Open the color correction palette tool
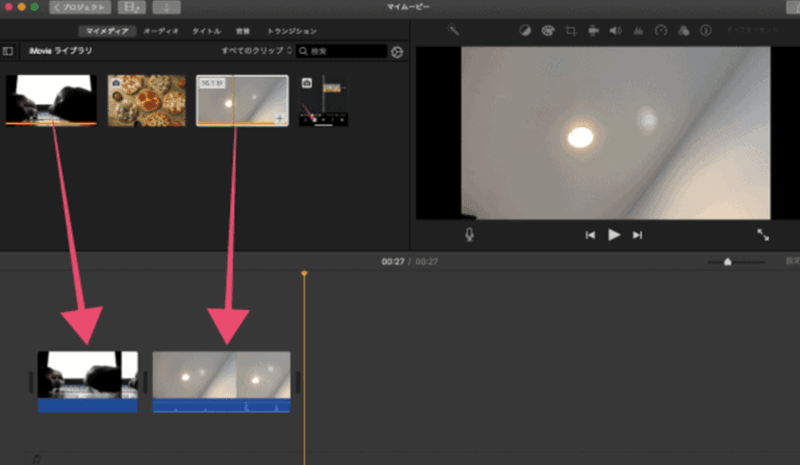This screenshot has height=465, width=800. click(x=547, y=31)
